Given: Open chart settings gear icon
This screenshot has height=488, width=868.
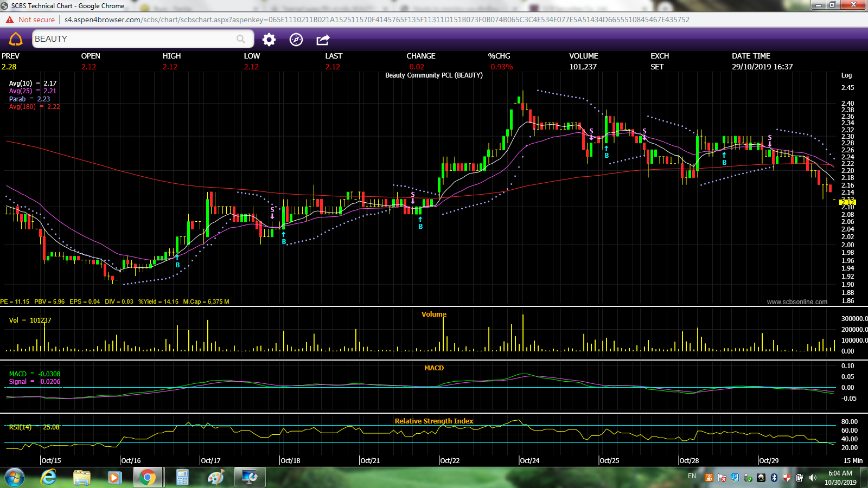Looking at the screenshot, I should 269,40.
